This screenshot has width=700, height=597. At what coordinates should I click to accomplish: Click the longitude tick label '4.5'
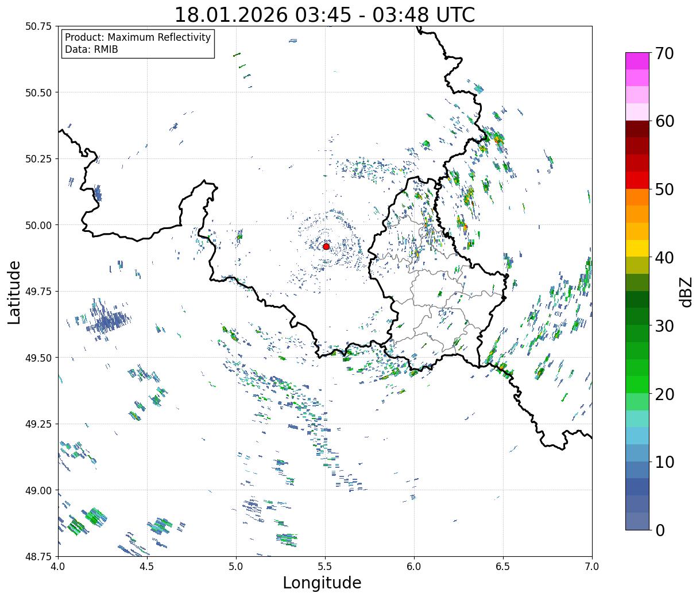click(147, 567)
